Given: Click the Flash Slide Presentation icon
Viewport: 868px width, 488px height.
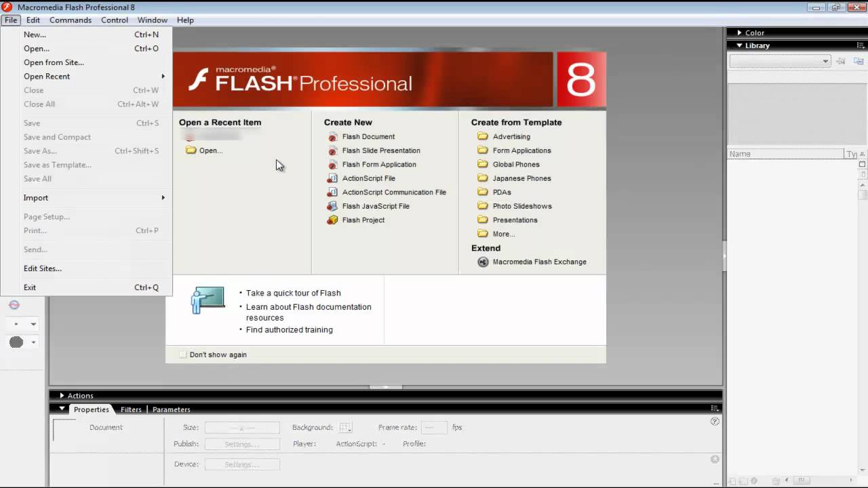Looking at the screenshot, I should [332, 150].
